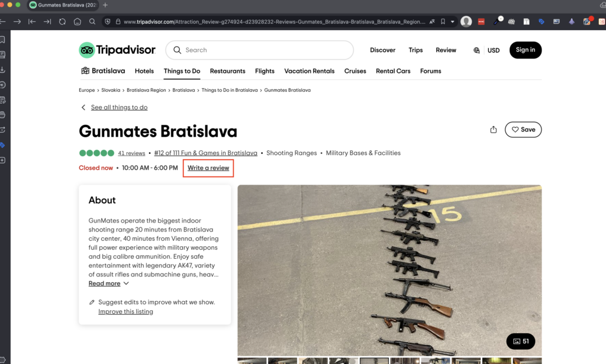Expand the About text with Read more
Screen dimensions: 606x364
[109, 284]
